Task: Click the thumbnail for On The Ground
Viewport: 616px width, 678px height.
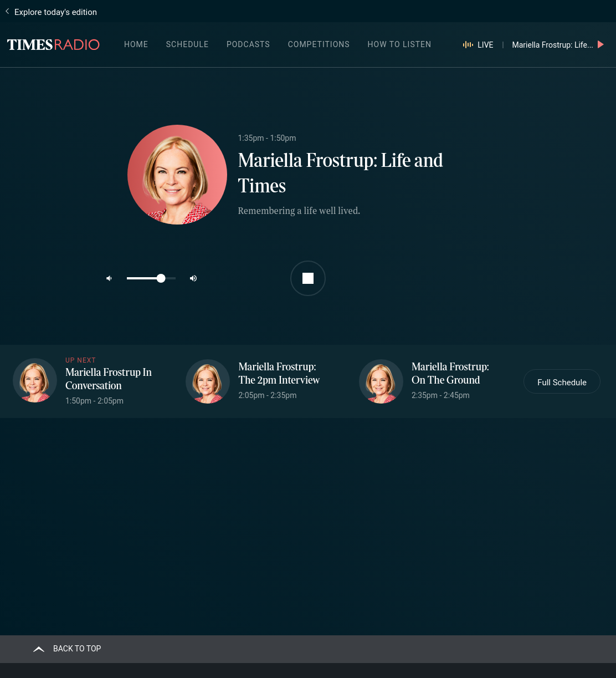Action: point(381,381)
